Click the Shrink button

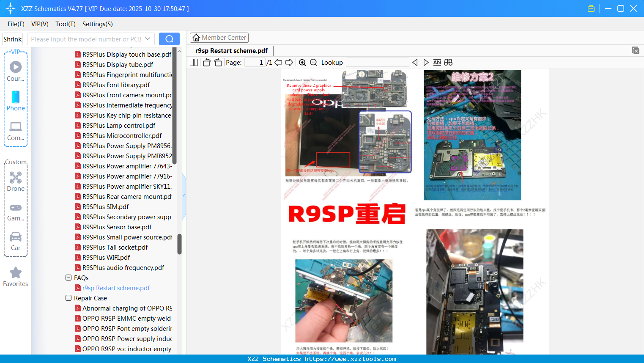pos(12,38)
